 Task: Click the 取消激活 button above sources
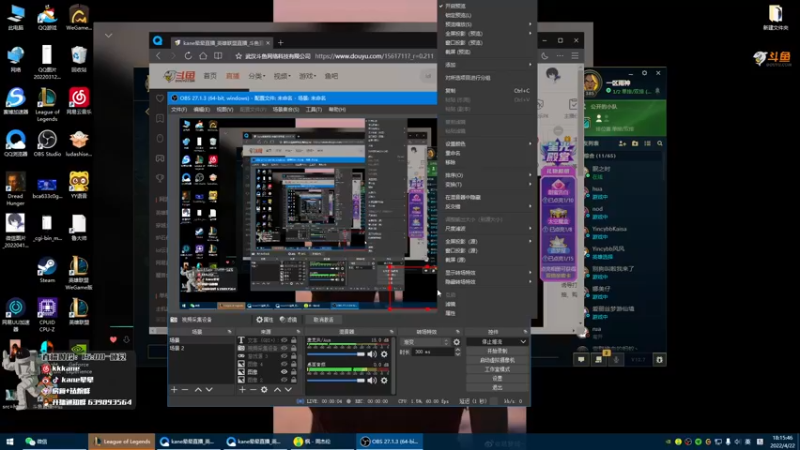coord(323,320)
